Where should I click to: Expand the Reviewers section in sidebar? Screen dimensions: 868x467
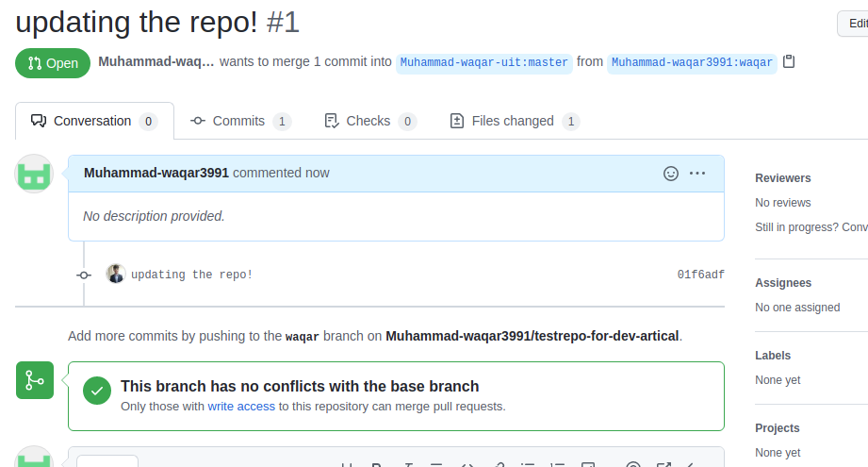point(783,177)
